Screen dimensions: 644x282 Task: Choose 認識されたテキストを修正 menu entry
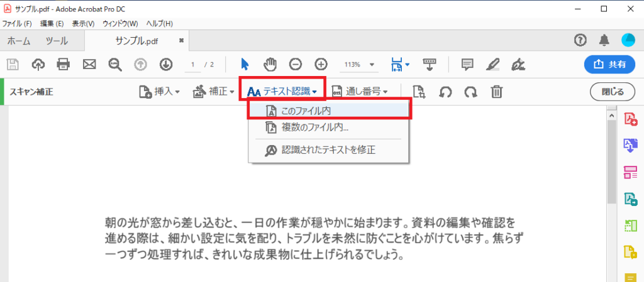328,150
